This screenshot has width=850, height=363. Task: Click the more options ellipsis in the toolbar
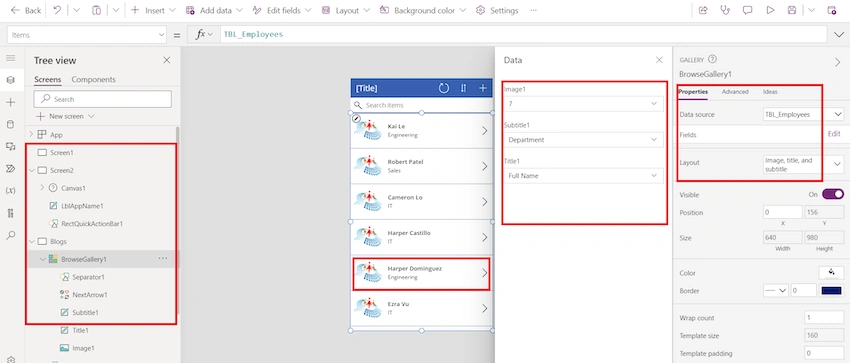point(533,10)
